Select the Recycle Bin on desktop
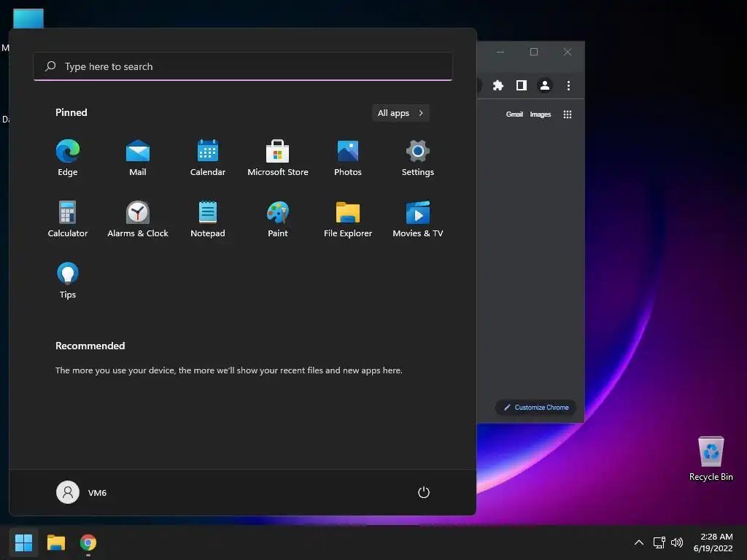The width and height of the screenshot is (747, 560). [711, 459]
